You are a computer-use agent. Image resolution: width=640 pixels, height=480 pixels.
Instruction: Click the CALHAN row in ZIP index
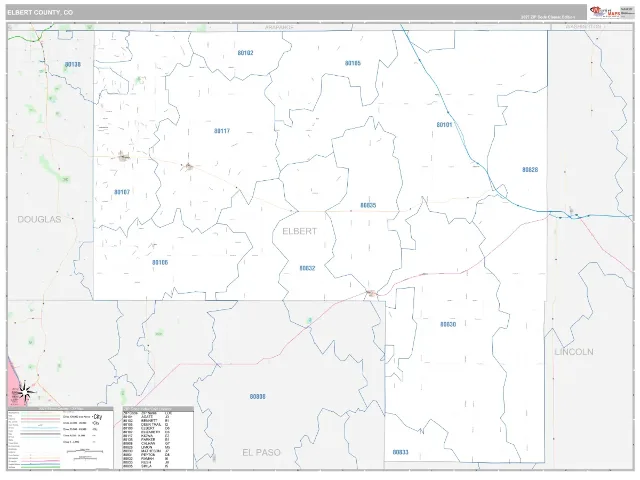(x=147, y=443)
